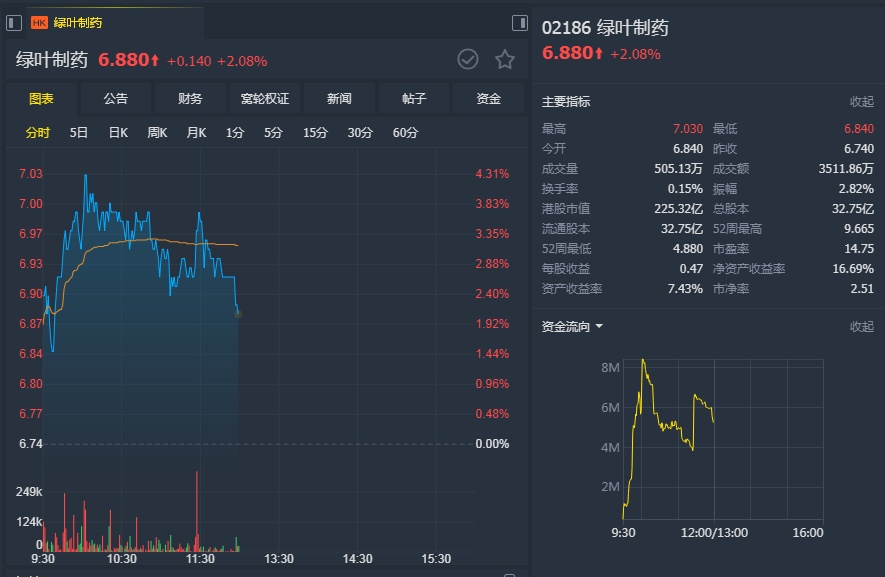Select the 5日 chart period
Viewport: 885px width, 577px height.
(79, 133)
